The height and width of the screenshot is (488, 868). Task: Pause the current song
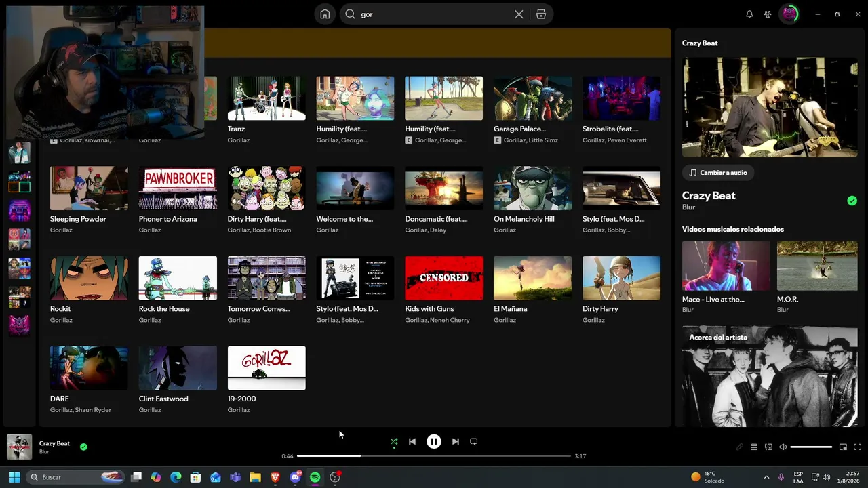(434, 441)
